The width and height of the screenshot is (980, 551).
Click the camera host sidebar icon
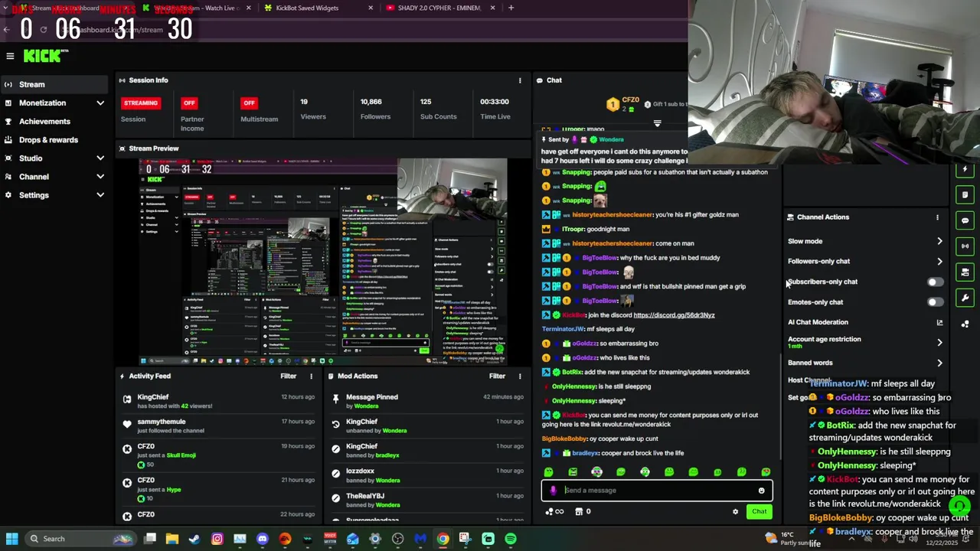[965, 272]
